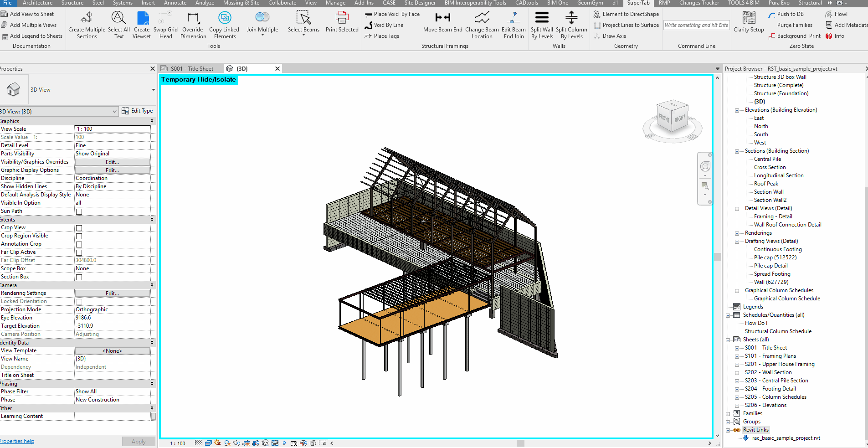The image size is (868, 448).
Task: Click the 3D view horizontal scrollbar thumb
Action: (x=520, y=443)
